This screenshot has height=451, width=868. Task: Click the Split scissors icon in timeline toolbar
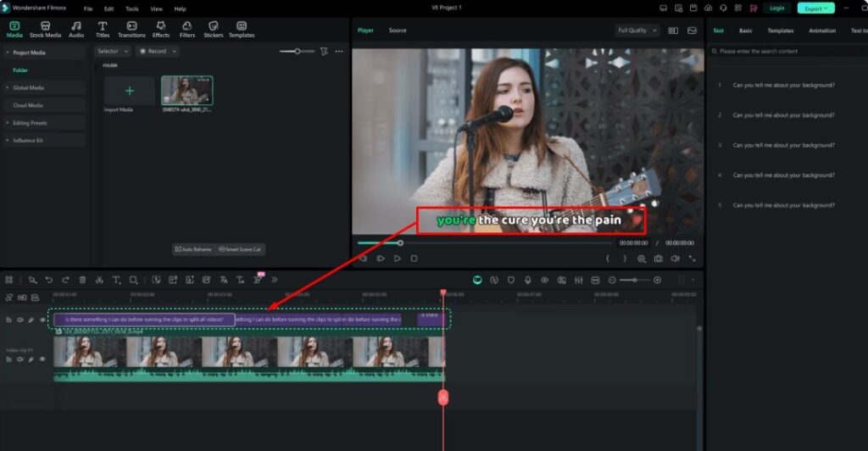99,280
